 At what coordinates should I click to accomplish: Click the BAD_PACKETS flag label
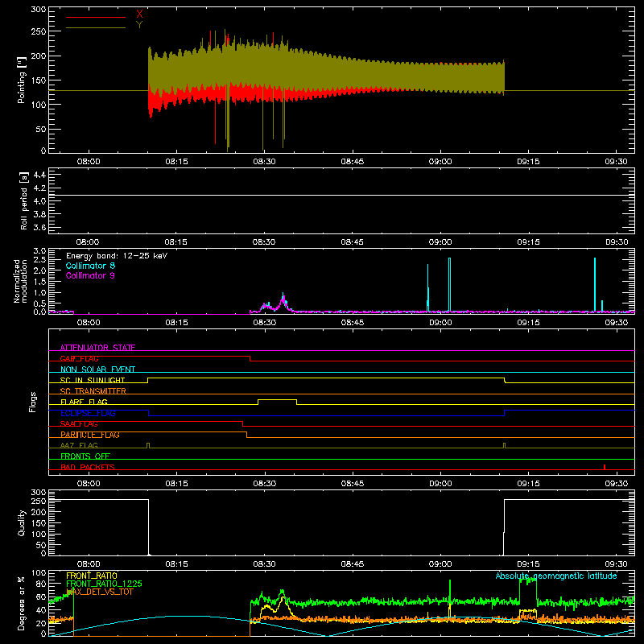(88, 467)
